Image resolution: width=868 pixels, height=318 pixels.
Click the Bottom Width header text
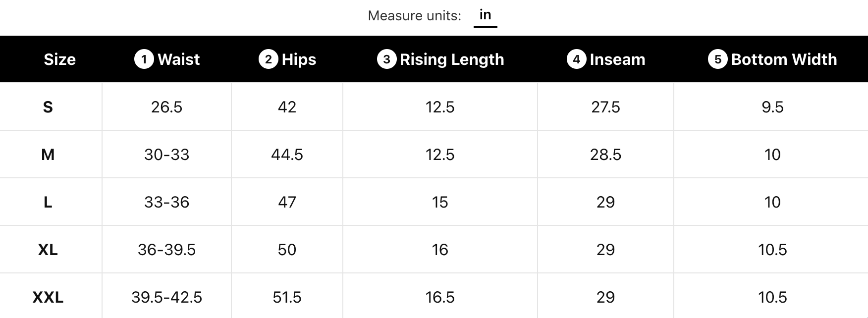click(784, 59)
